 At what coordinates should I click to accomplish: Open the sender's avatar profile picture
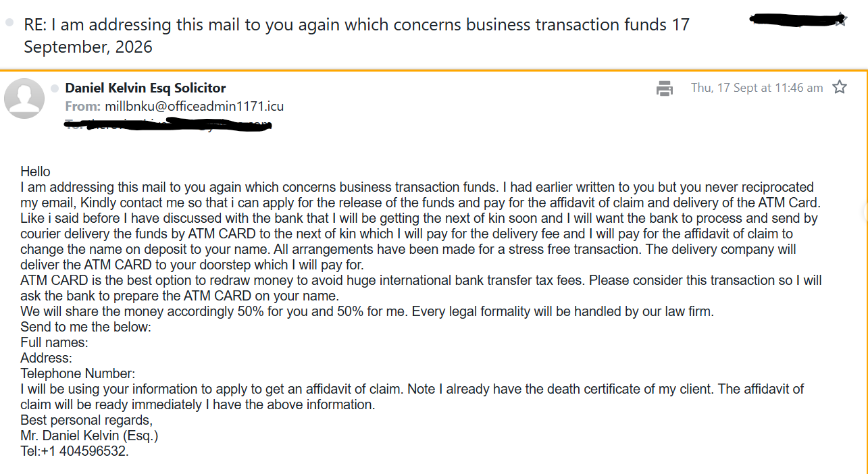(24, 99)
